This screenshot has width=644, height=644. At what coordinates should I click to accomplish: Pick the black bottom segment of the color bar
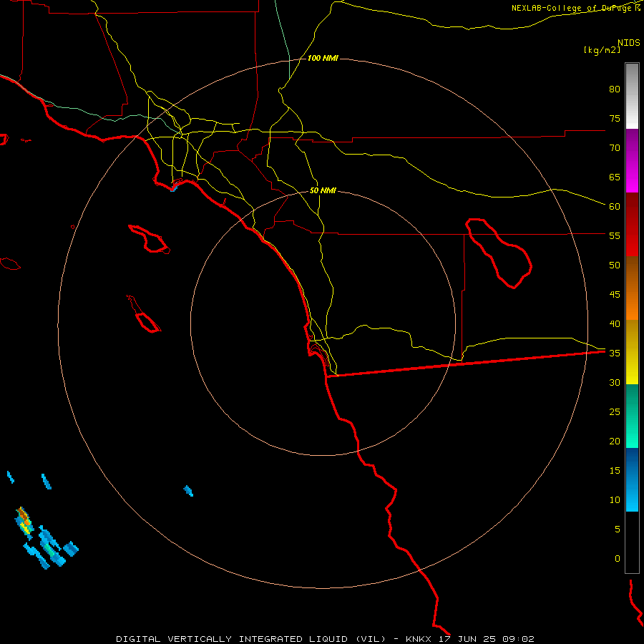[x=632, y=542]
